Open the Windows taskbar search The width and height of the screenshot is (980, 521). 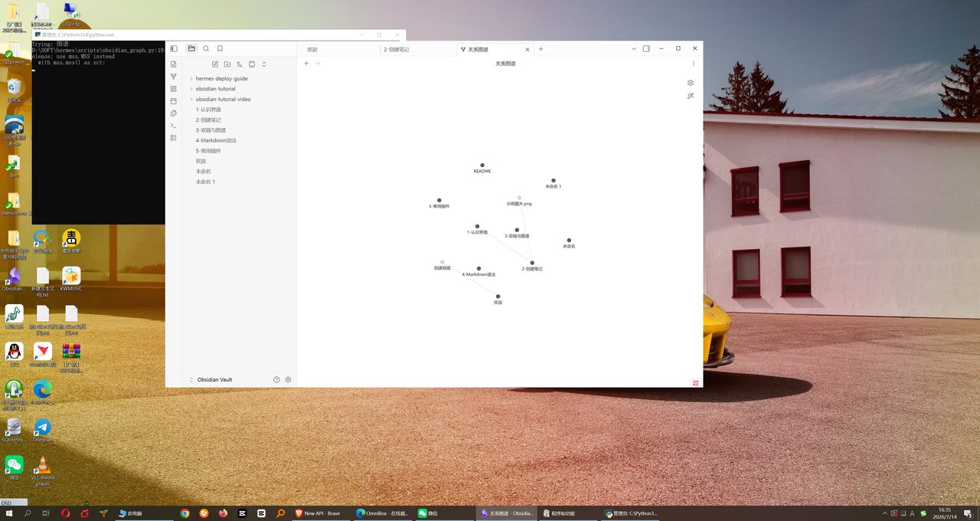(x=28, y=513)
